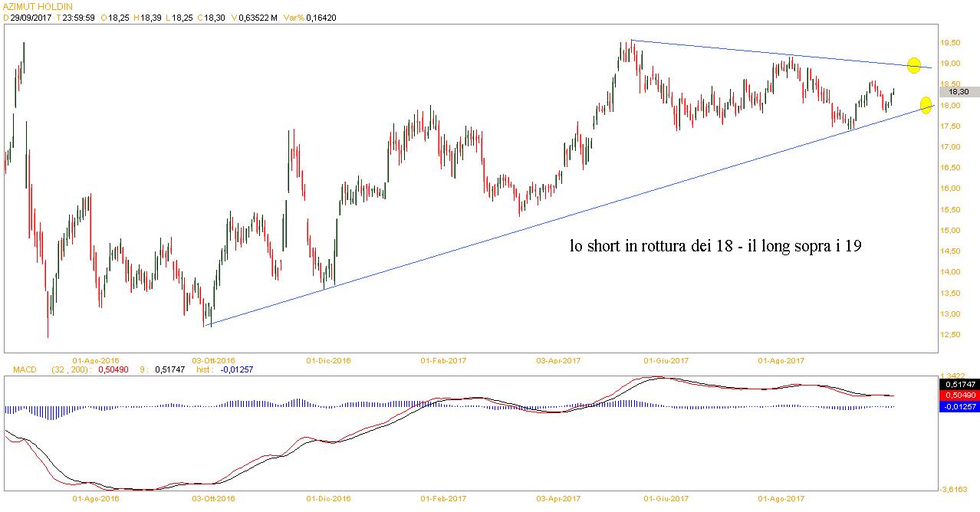The height and width of the screenshot is (512, 980).
Task: Click the 13,00 price axis label
Action: pyautogui.click(x=950, y=313)
